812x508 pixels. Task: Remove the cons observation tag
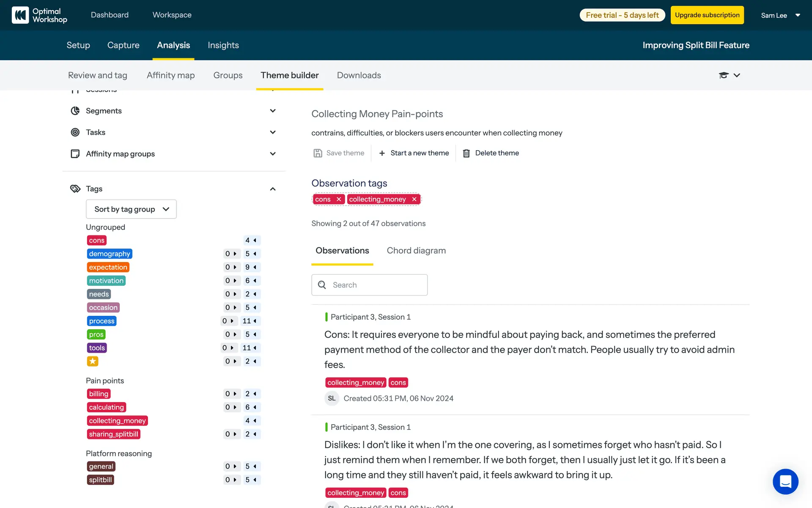pos(339,199)
